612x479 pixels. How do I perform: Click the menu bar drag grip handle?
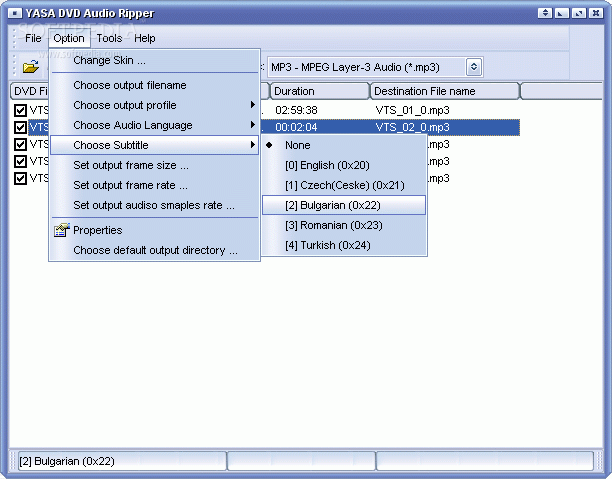(14, 38)
